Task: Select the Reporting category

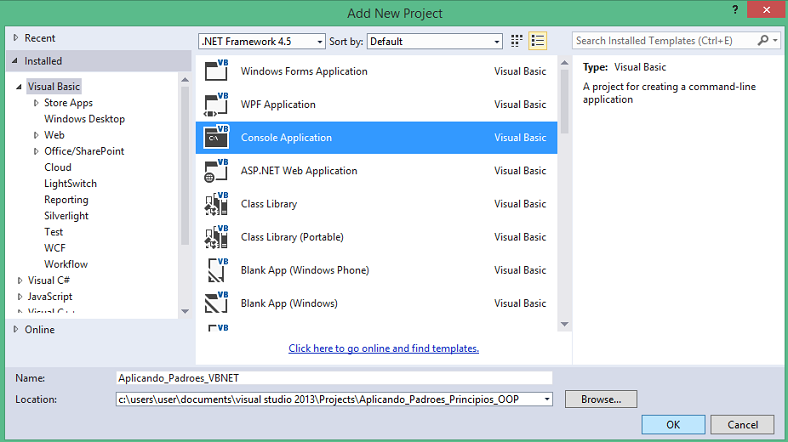Action: tap(66, 199)
